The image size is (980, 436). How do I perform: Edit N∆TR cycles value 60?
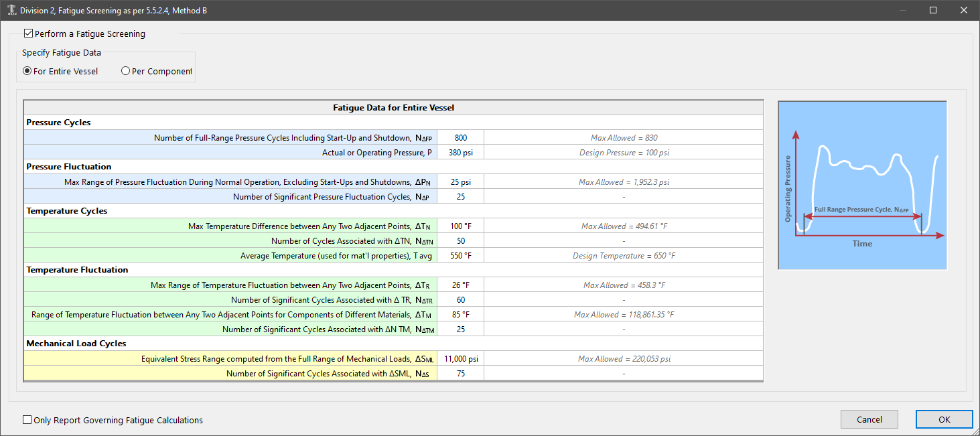point(460,299)
